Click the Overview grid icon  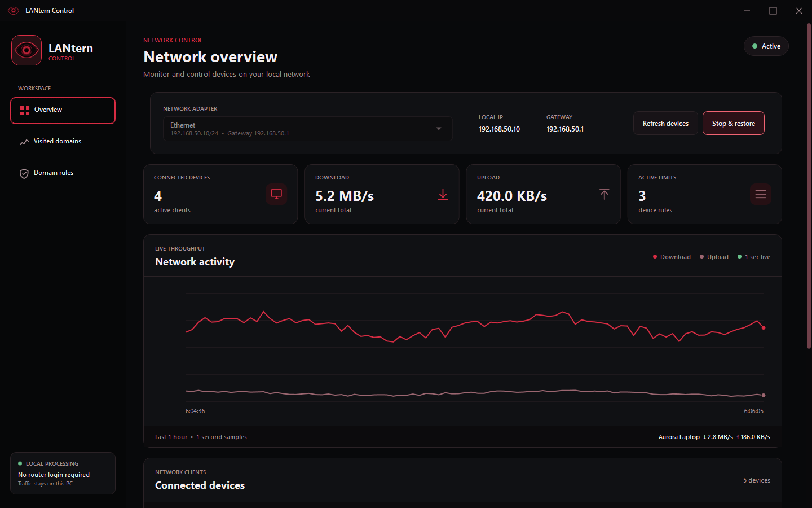click(x=25, y=110)
